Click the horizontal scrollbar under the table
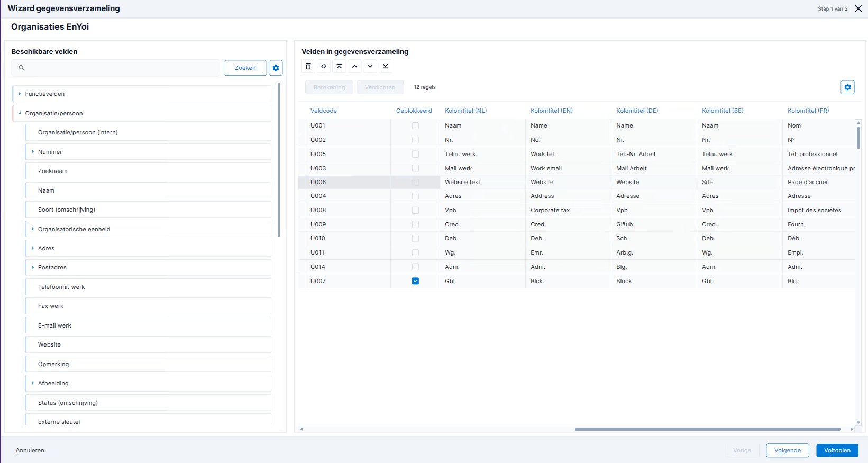The image size is (868, 463). (708, 429)
